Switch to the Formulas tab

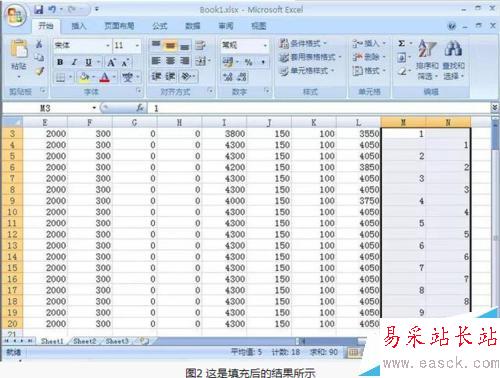tap(159, 26)
